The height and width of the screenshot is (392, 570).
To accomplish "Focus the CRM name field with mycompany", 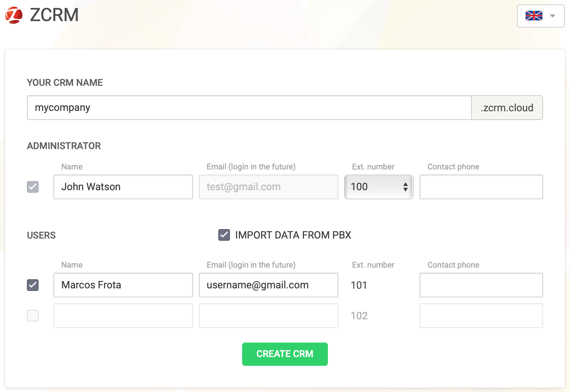I will (249, 108).
